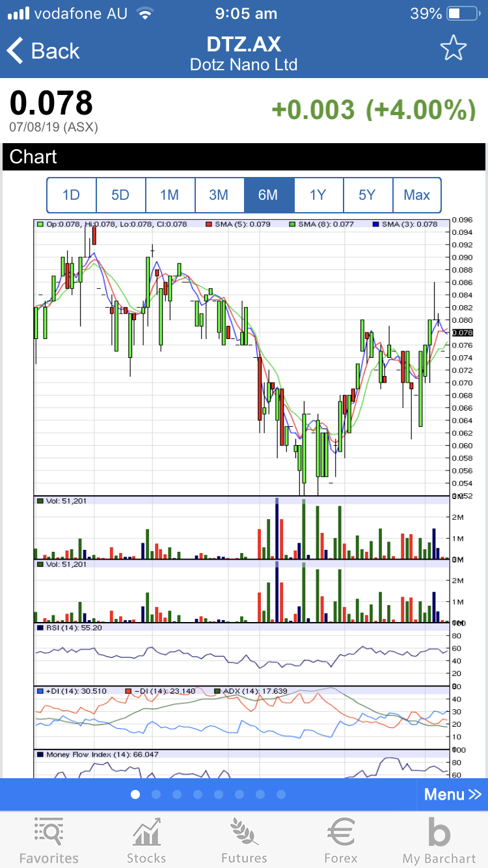Tap the 0.078 last price
This screenshot has height=868, width=488.
[51, 103]
